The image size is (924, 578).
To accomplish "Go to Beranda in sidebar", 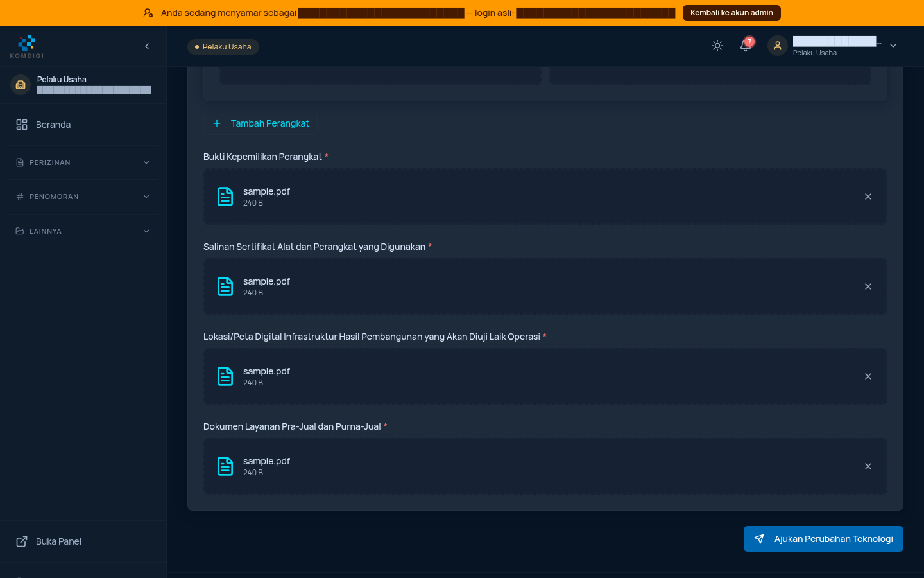I will [83, 125].
